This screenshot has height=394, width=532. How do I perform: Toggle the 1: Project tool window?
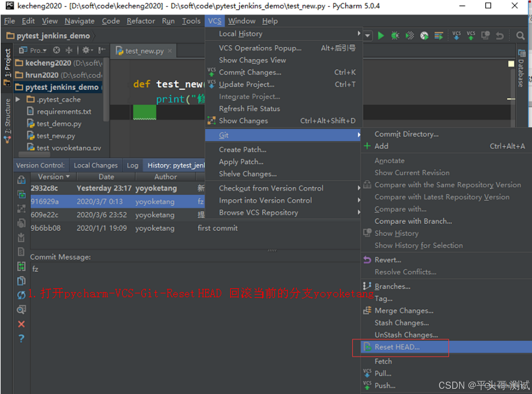pyautogui.click(x=7, y=68)
